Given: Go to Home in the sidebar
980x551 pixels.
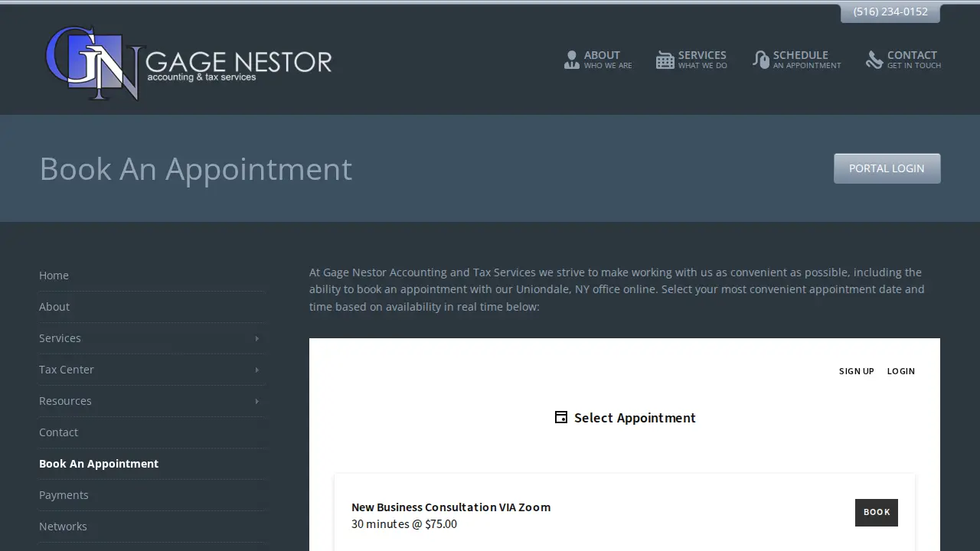Looking at the screenshot, I should (54, 275).
